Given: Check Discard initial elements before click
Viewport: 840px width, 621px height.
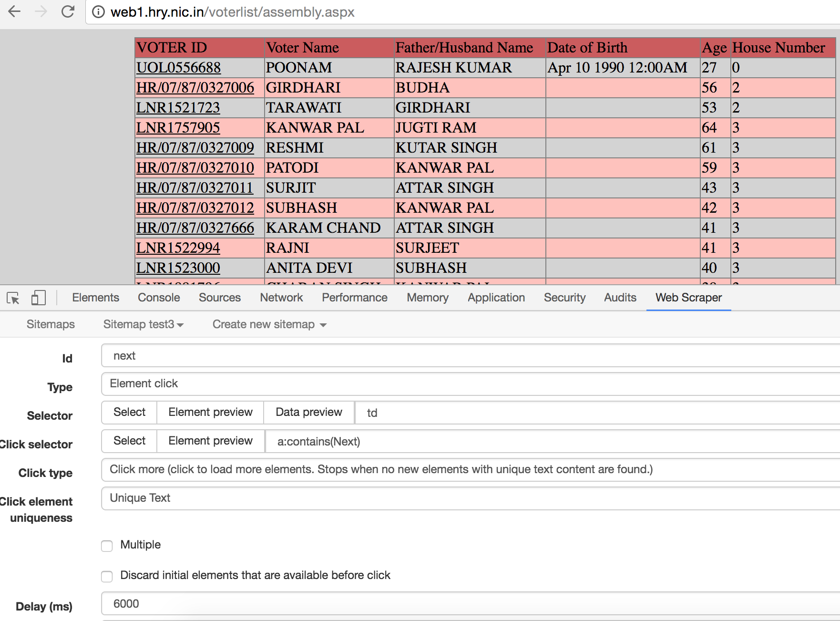Looking at the screenshot, I should pos(107,576).
